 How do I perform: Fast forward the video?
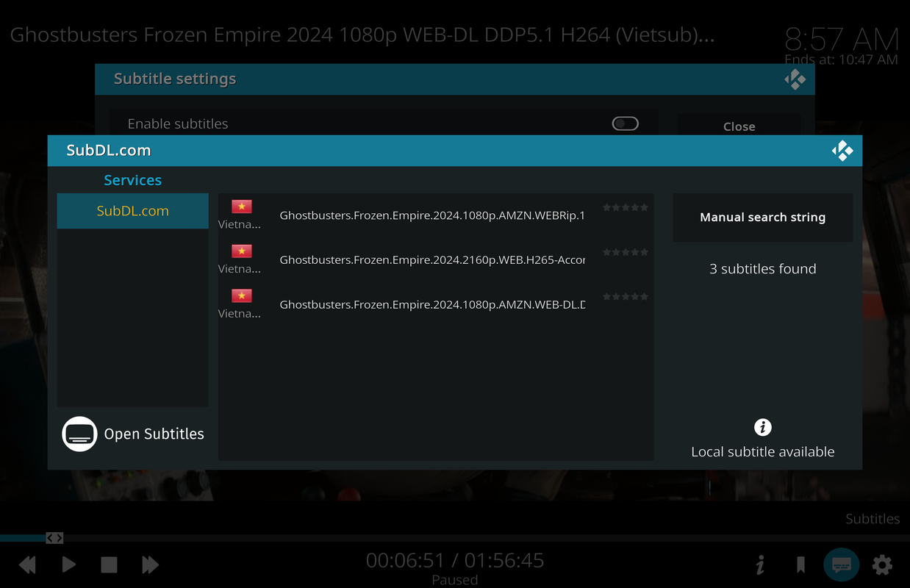(150, 564)
